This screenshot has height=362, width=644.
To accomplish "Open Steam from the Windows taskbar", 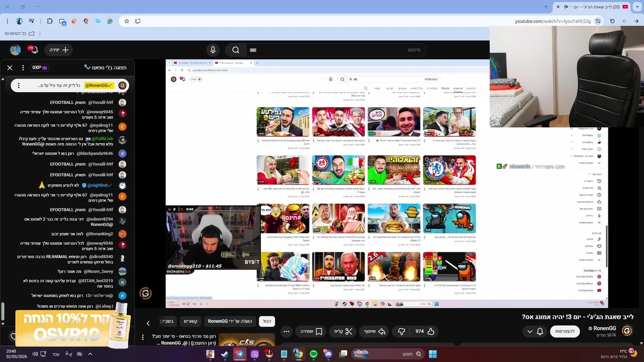I will 224,354.
